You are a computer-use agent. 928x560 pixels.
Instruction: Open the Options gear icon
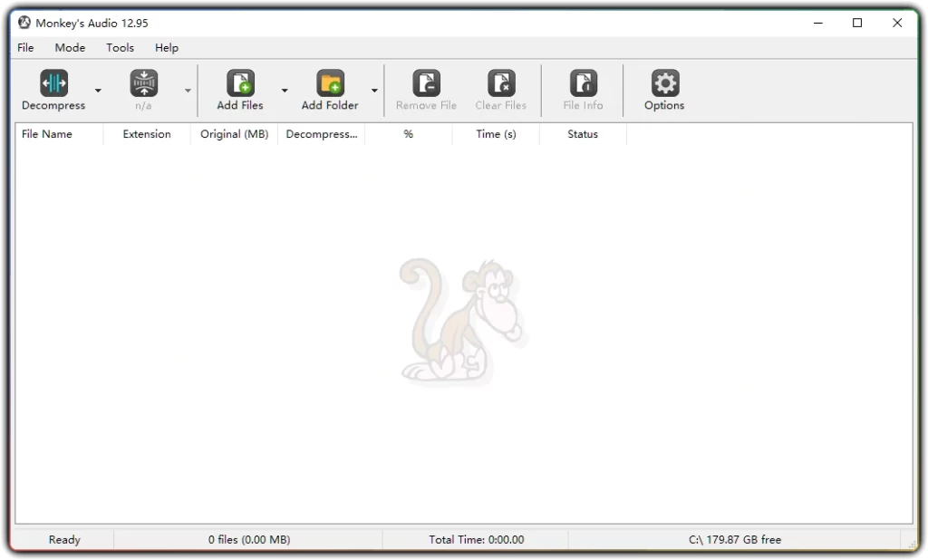[665, 82]
